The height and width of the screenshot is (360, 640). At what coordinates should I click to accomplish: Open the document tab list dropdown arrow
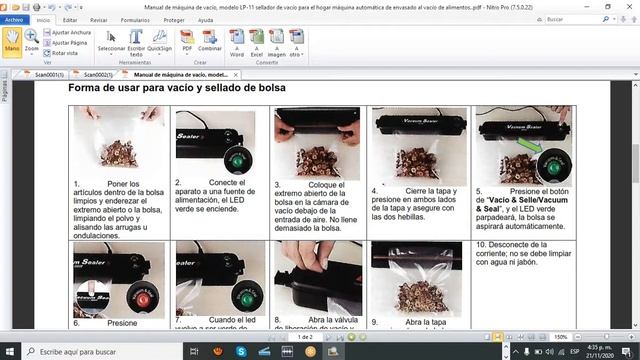(636, 75)
